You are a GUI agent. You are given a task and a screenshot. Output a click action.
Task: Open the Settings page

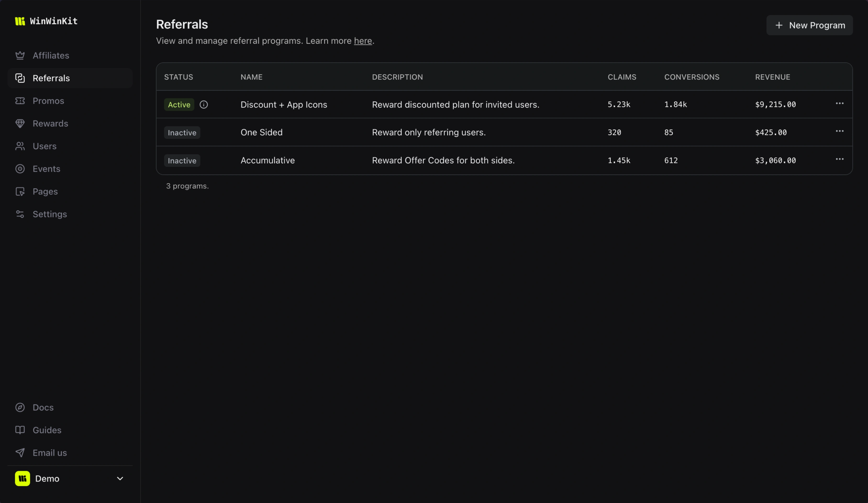(50, 214)
